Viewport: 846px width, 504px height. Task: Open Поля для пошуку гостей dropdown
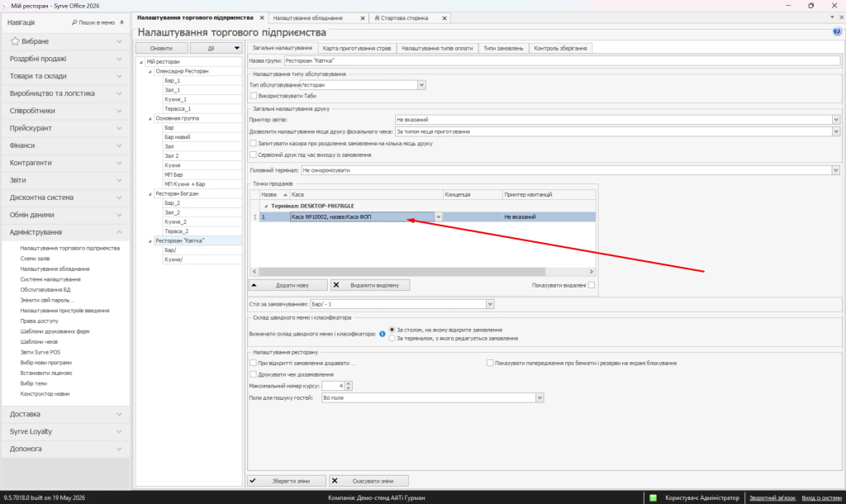[539, 397]
